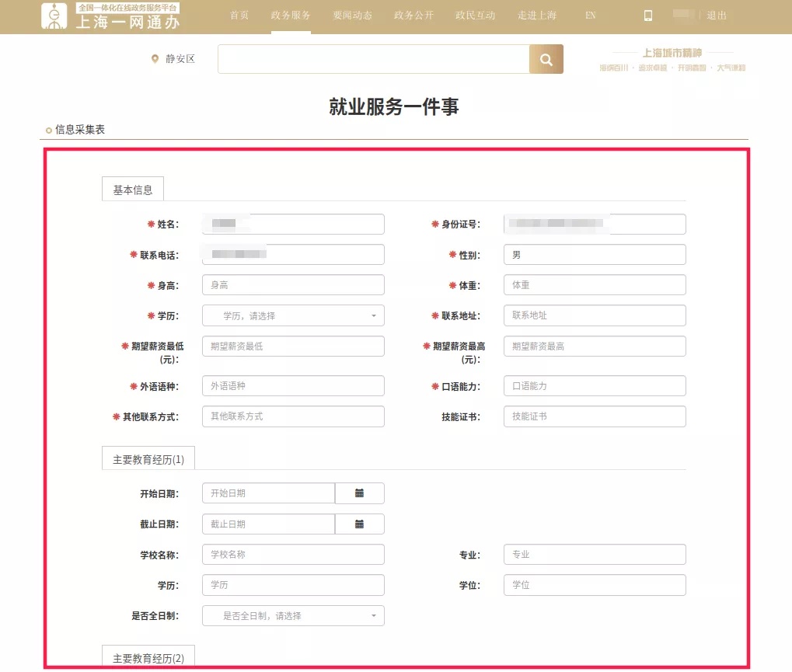Click the 期望薪资最低 input box

pyautogui.click(x=293, y=346)
